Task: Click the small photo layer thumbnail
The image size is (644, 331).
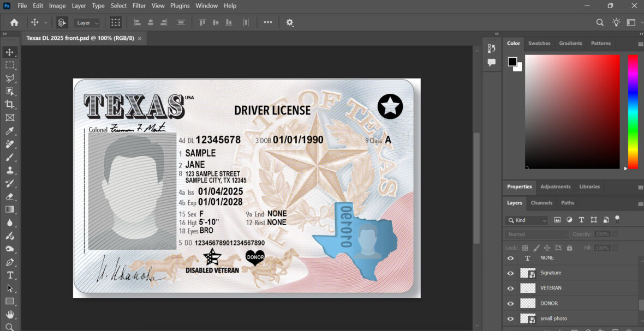Action: [x=528, y=318]
